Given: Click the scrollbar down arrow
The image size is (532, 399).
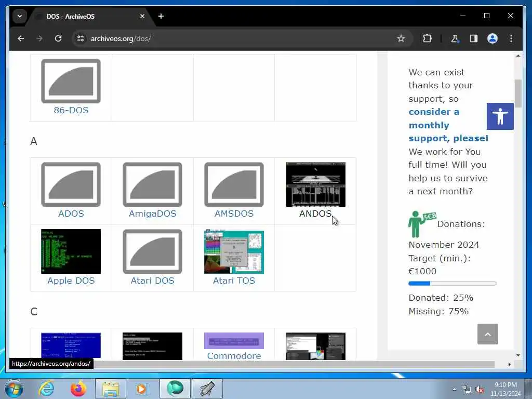Looking at the screenshot, I should coord(518,355).
